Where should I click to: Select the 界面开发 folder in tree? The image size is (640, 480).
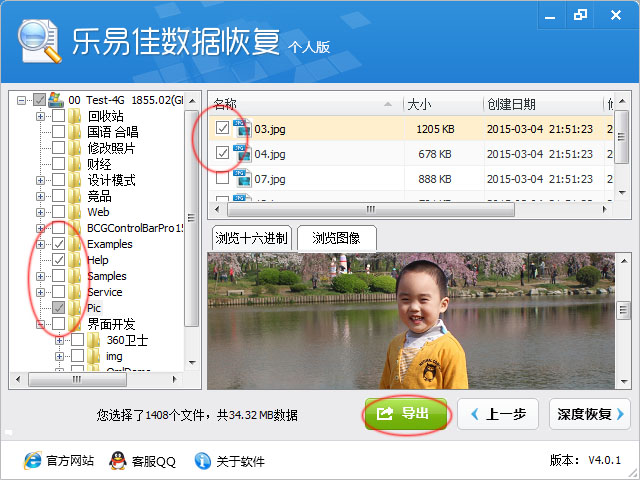point(111,324)
